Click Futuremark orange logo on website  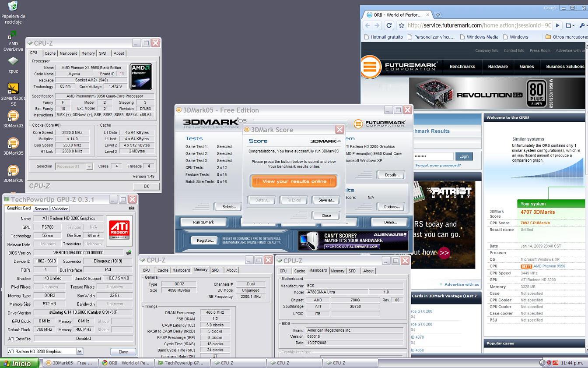[371, 67]
